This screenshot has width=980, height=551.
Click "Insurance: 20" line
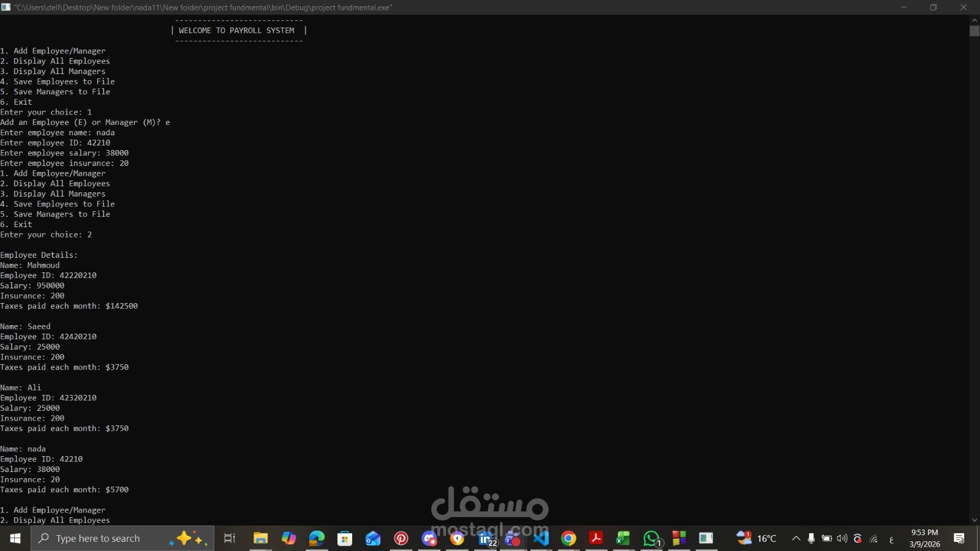click(x=30, y=479)
